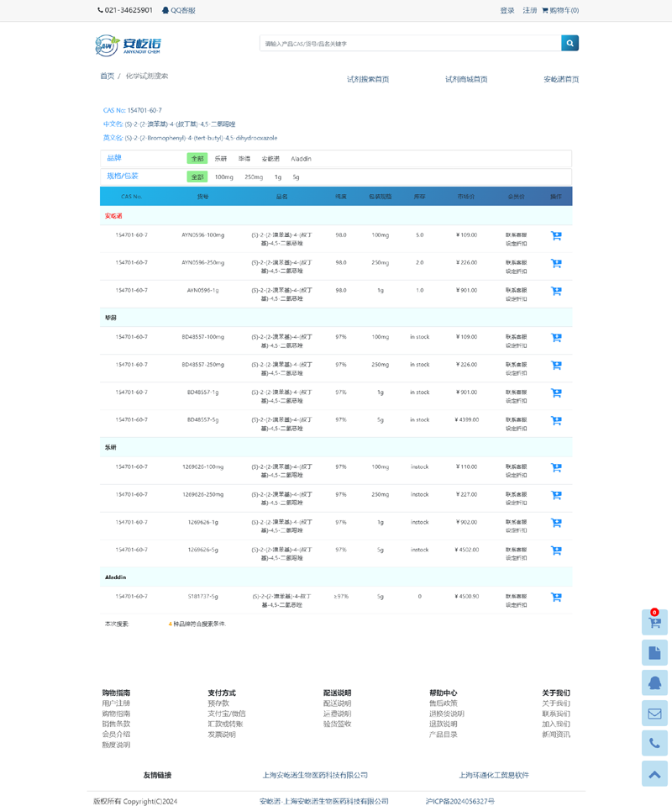
Task: Select 乐研 brand filter
Action: pyautogui.click(x=221, y=158)
